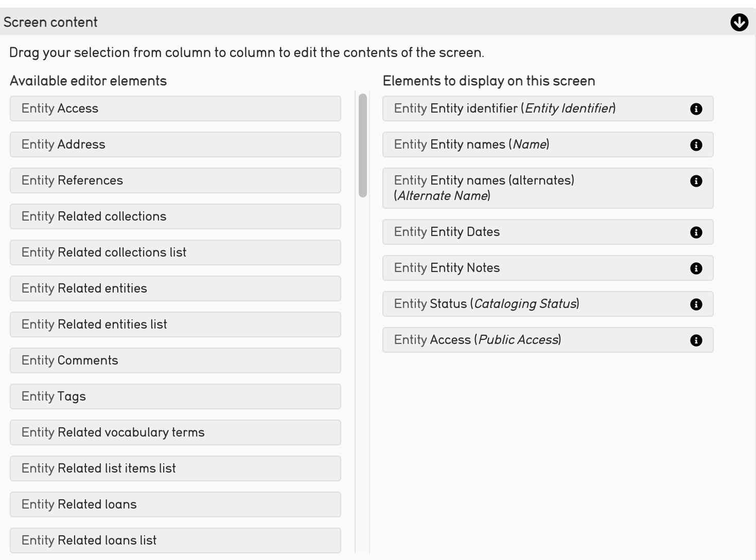Click info icon for Entity identifier element
Screen dimensions: 756x560
click(x=696, y=109)
